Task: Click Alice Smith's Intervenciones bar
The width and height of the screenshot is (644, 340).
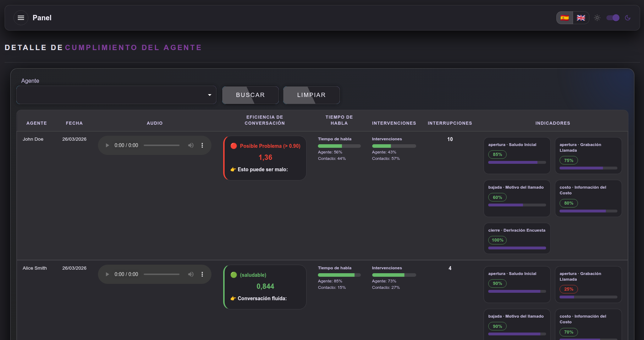Action: 394,275
